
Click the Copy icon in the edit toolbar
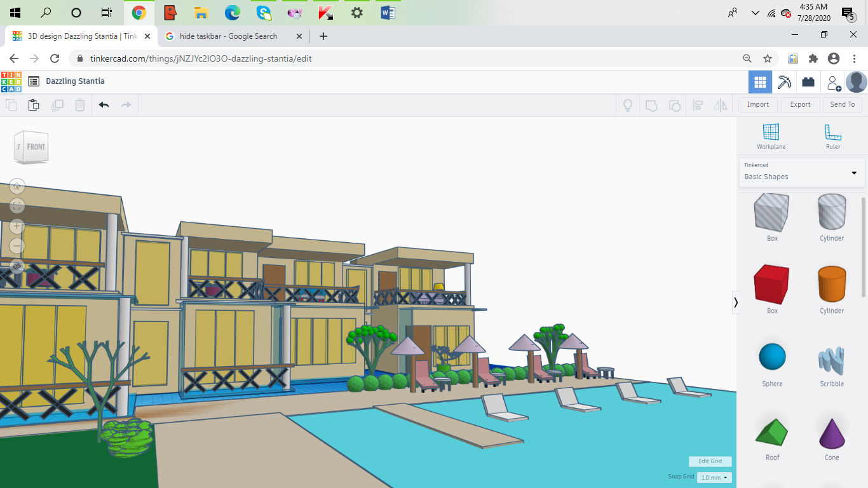click(x=11, y=105)
